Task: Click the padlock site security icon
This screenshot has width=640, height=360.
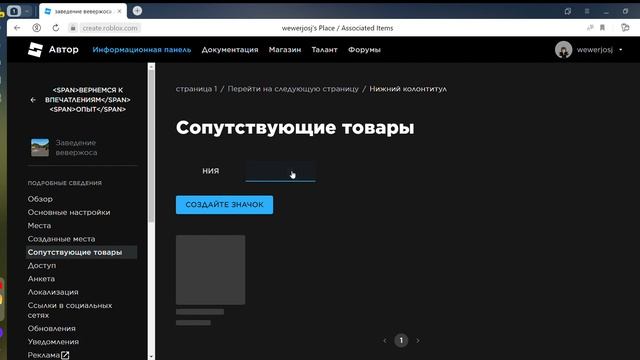Action: pyautogui.click(x=73, y=28)
